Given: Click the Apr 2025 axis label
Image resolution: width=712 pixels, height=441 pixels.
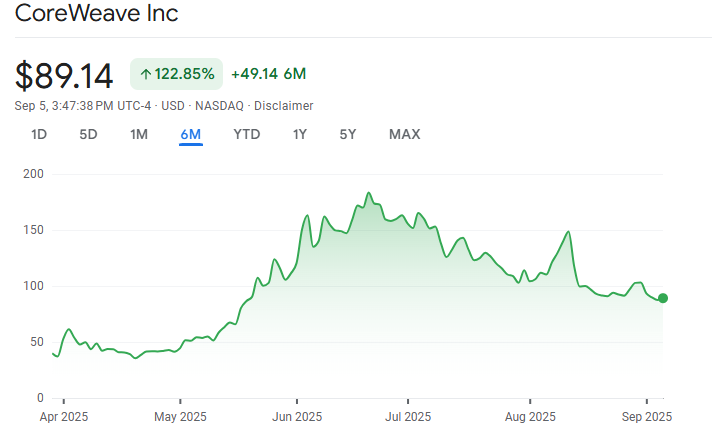Looking at the screenshot, I should pyautogui.click(x=62, y=416).
